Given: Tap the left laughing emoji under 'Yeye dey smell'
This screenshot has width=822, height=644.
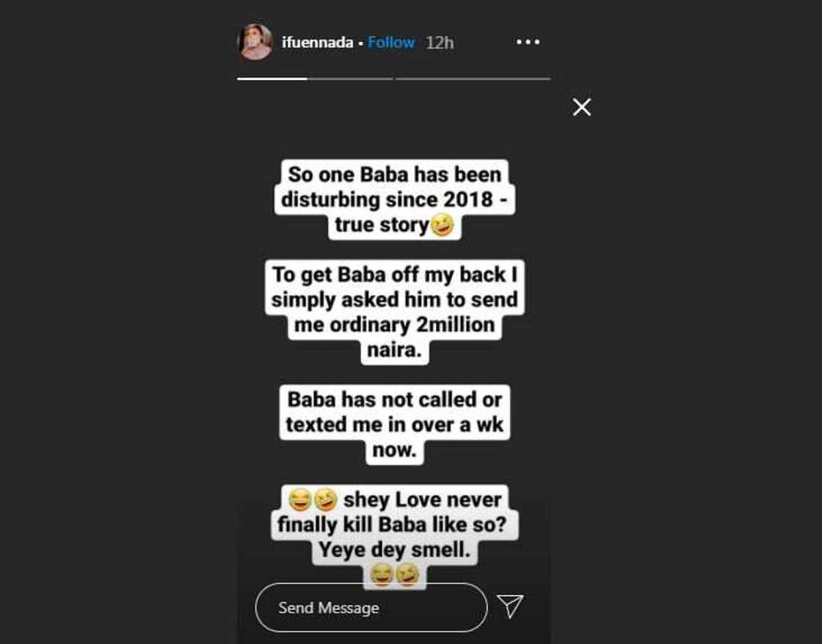Looking at the screenshot, I should point(382,575).
